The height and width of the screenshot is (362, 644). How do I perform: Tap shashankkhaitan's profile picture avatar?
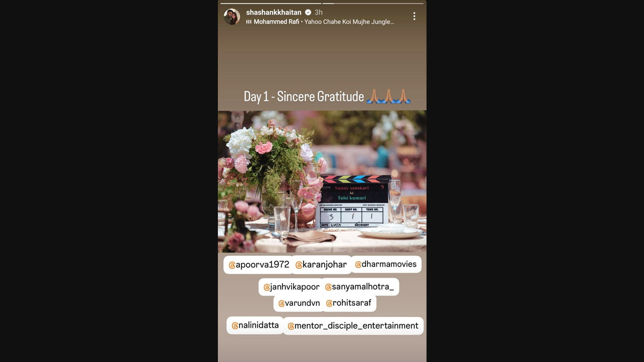(x=232, y=17)
